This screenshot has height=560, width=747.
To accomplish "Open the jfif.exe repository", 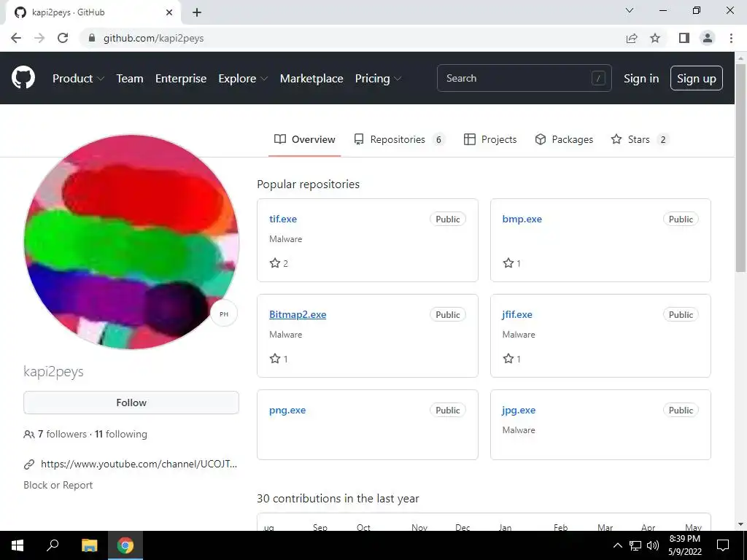I will [x=517, y=315].
